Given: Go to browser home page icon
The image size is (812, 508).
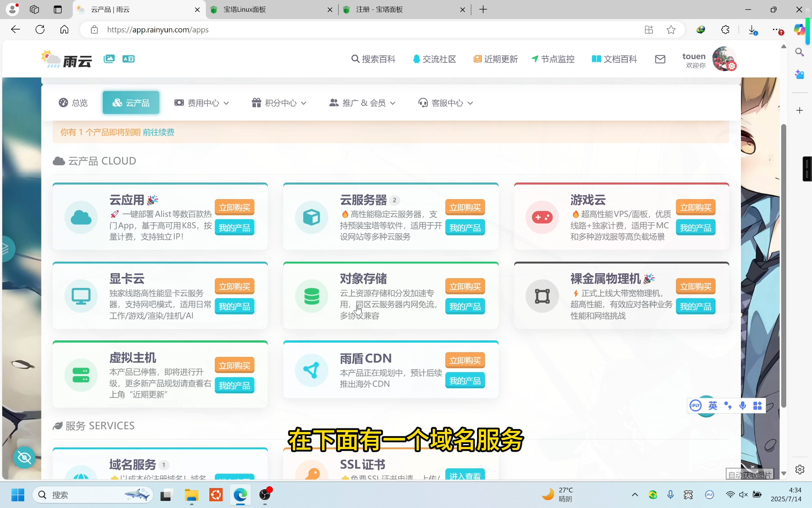Looking at the screenshot, I should (64, 30).
